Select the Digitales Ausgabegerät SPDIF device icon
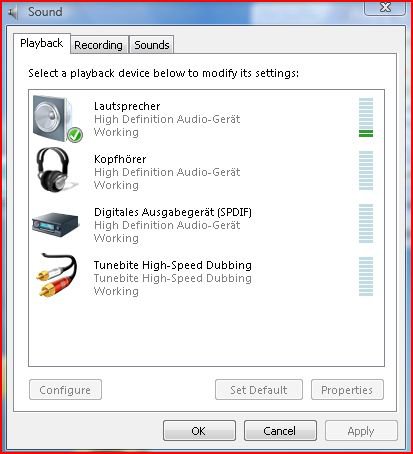 (x=56, y=224)
